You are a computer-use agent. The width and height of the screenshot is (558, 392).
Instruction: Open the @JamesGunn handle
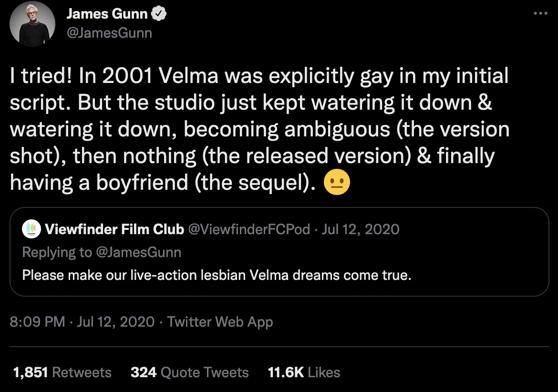coord(109,32)
